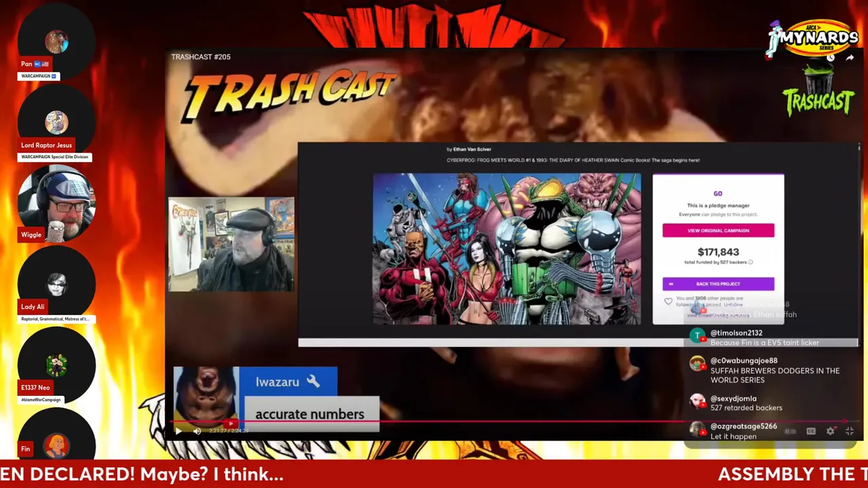Click Wiggle's webcam circle

[56, 203]
